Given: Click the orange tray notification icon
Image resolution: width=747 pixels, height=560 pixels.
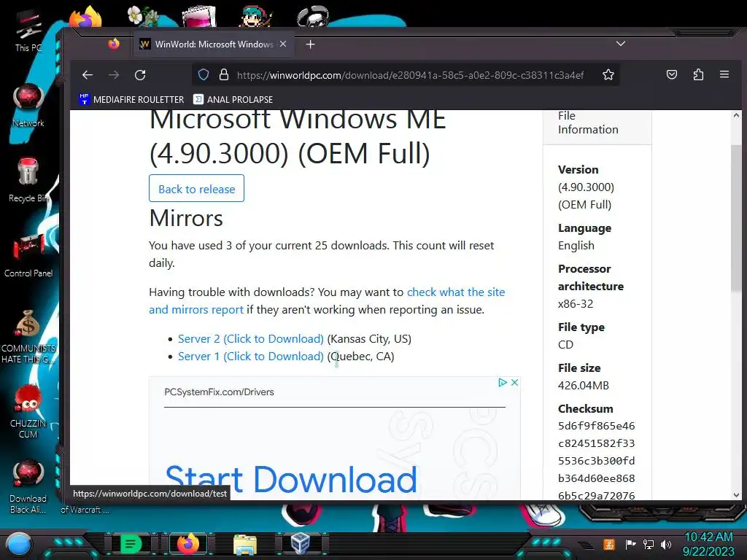Looking at the screenshot, I should pos(609,544).
